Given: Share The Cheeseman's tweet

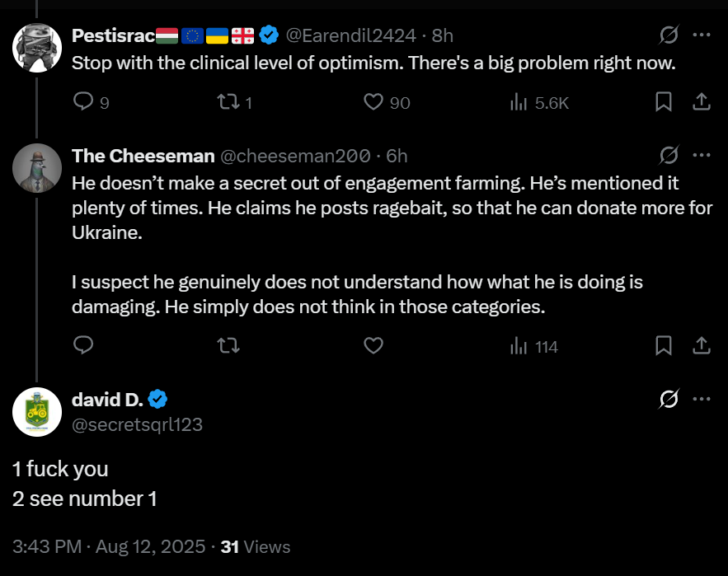Looking at the screenshot, I should 702,345.
